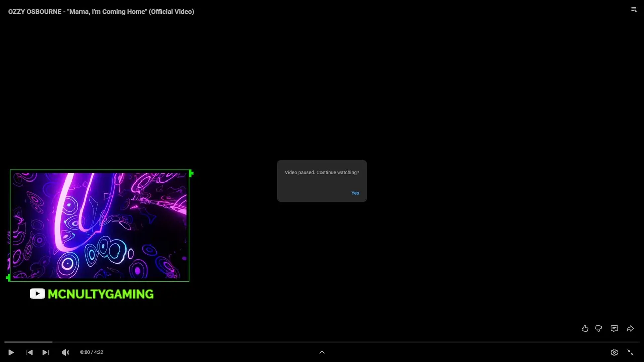Expand the upward chevron panel

tap(322, 352)
